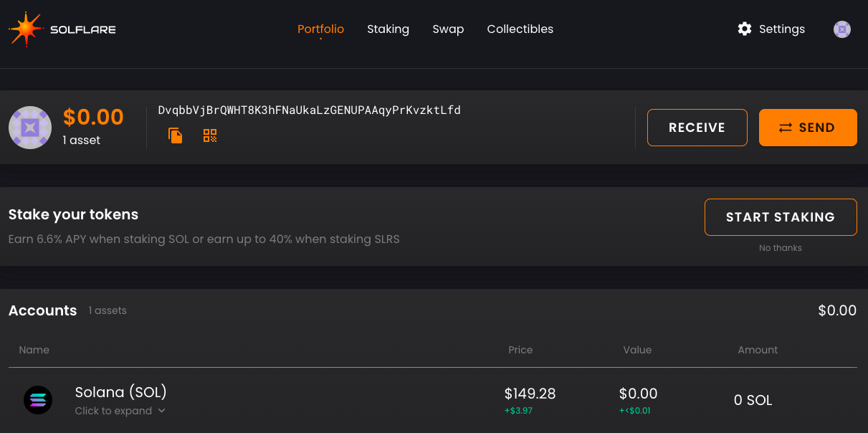Click the START STAKING button
The image size is (868, 433).
tap(781, 217)
